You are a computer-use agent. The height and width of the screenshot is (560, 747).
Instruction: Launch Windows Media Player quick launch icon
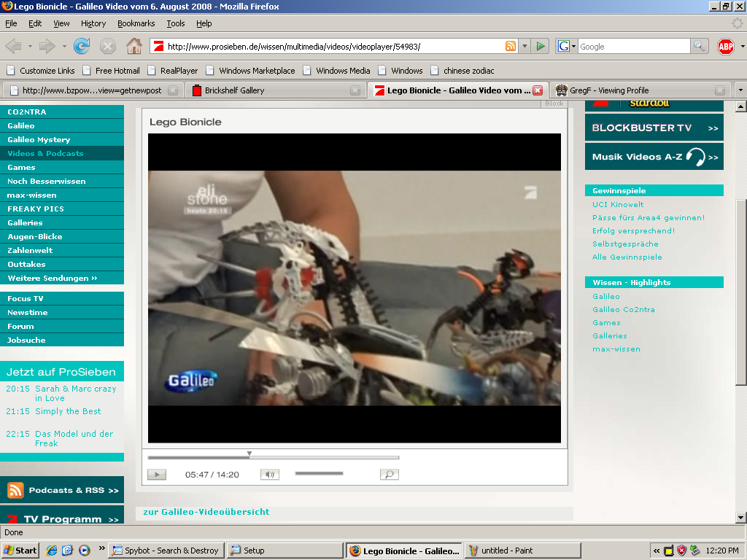[85, 551]
